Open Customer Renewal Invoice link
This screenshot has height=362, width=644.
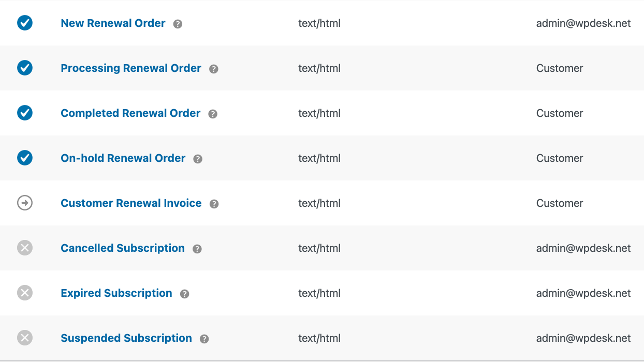tap(131, 203)
